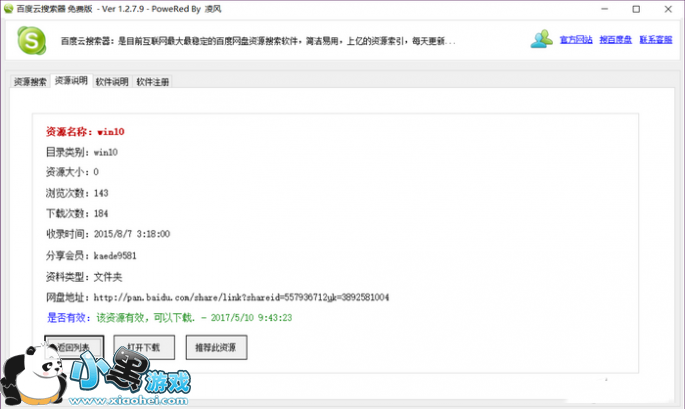Click the 目录类别 win10 line

coord(82,152)
